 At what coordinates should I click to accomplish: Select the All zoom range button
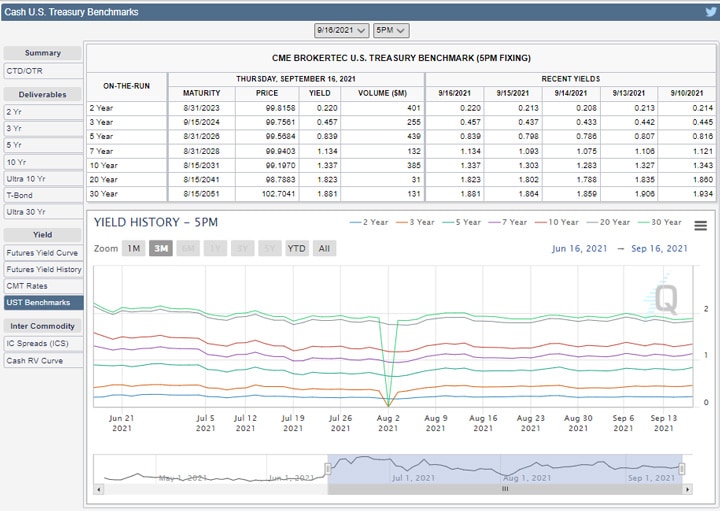324,248
